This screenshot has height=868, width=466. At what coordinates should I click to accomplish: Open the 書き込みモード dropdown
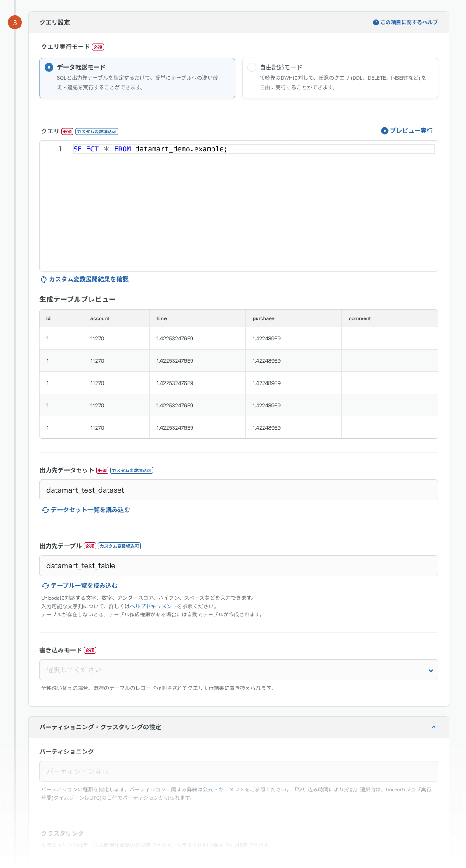(238, 670)
